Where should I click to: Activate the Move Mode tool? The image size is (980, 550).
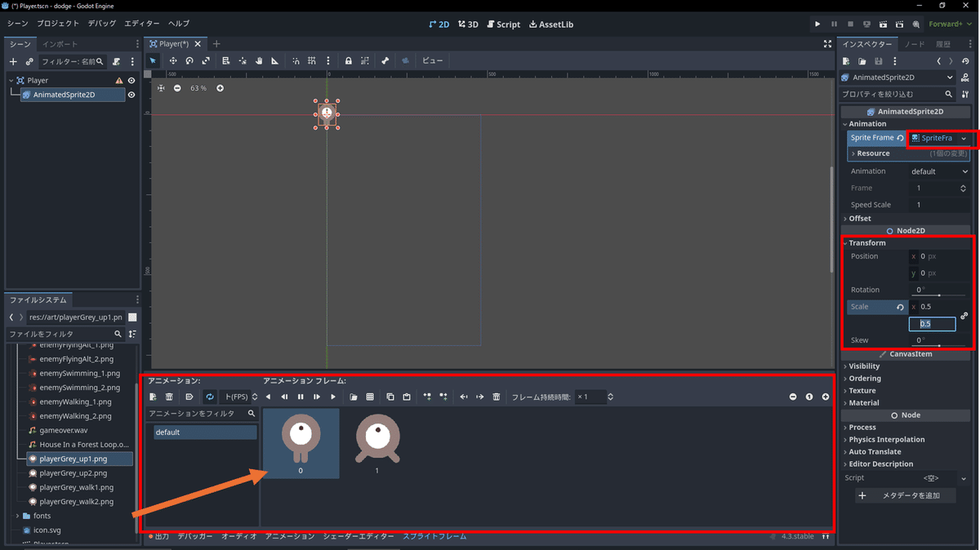pyautogui.click(x=173, y=60)
